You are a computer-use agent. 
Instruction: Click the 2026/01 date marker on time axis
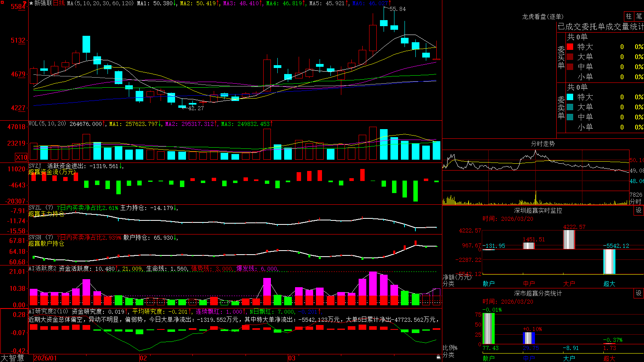(x=45, y=358)
